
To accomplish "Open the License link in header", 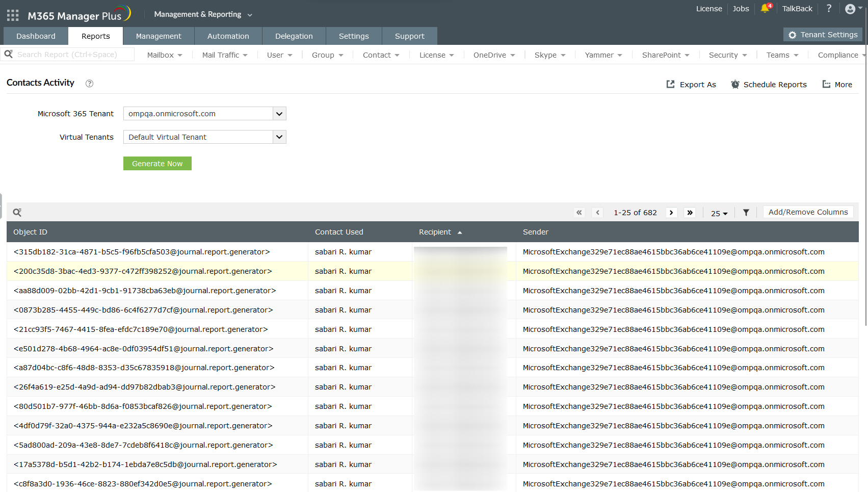I will (709, 9).
